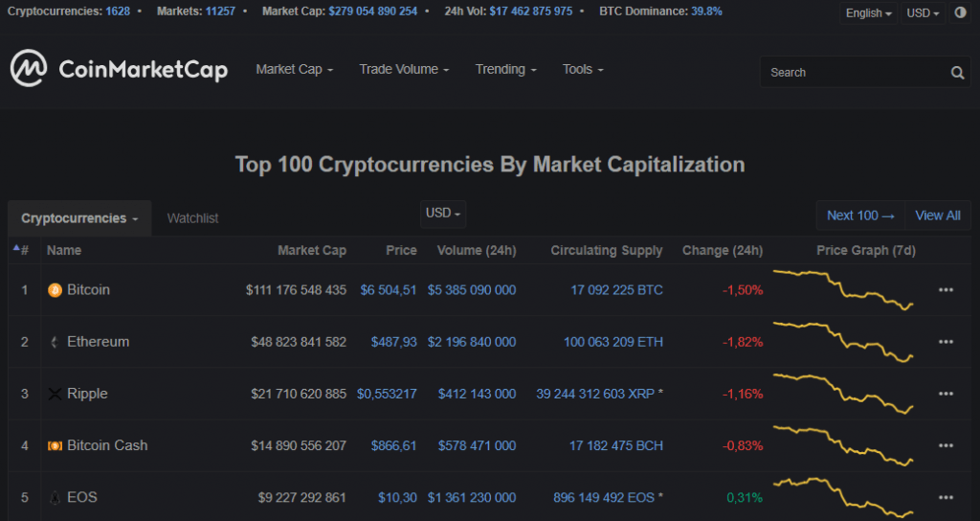Click the Ripple coin icon
The image size is (980, 521).
55,394
